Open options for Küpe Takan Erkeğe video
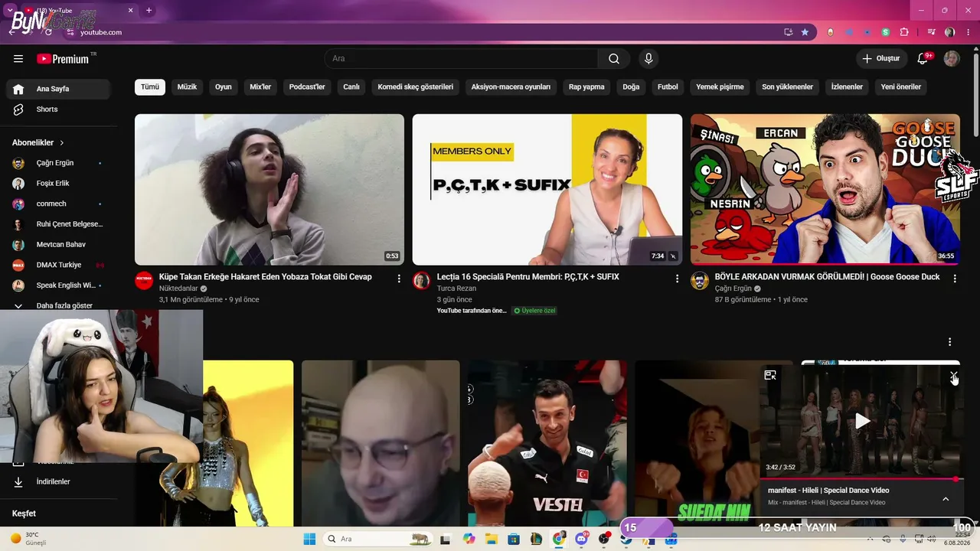This screenshot has width=980, height=551. 399,279
